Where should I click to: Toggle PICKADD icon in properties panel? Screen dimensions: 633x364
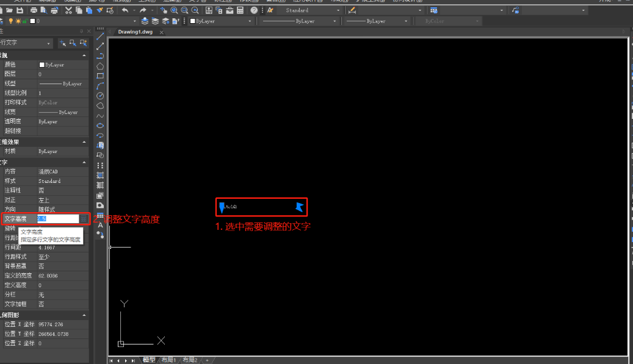(63, 43)
